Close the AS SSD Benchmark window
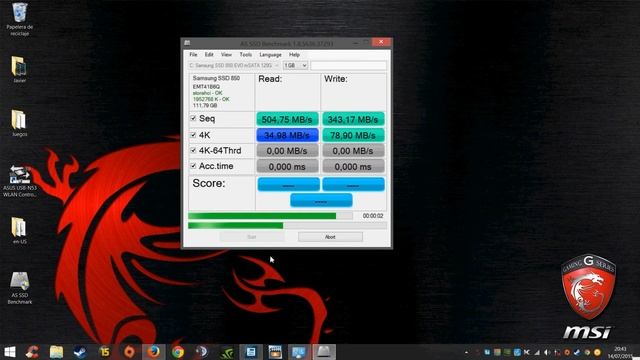 [381, 42]
